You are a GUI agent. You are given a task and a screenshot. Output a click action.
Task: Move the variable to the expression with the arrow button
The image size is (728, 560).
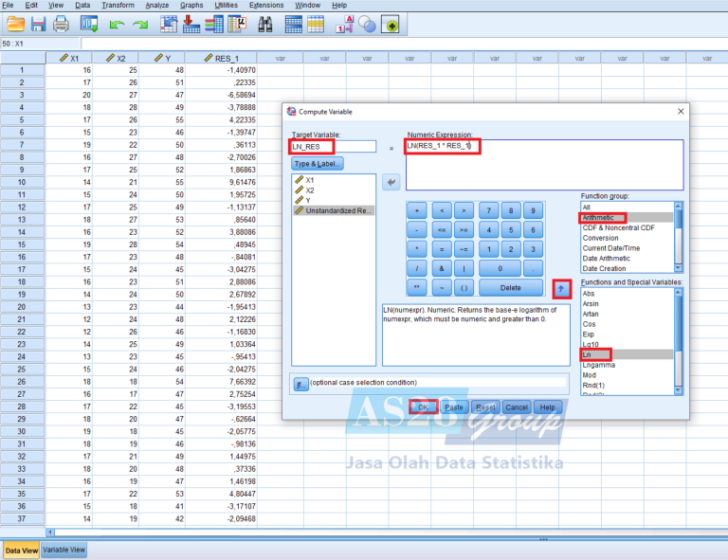coord(391,181)
